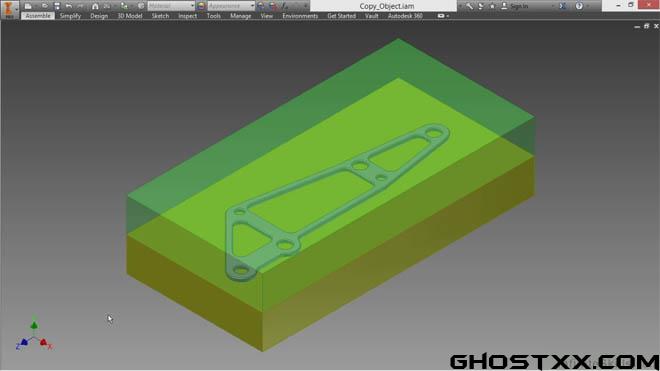Viewport: 660px width, 371px height.
Task: Click the New file icon
Action: 28,6
